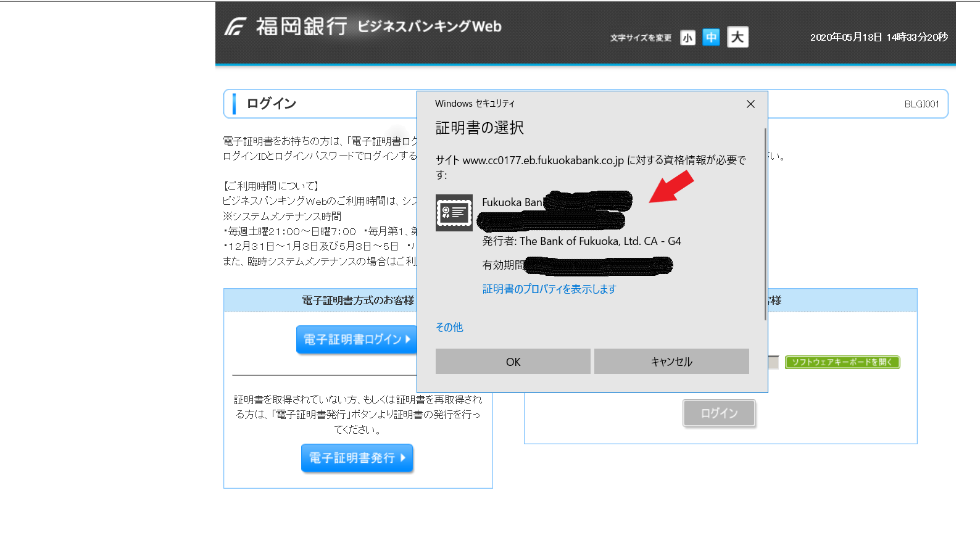Image resolution: width=980 pixels, height=551 pixels.
Task: Click the 発行者: The Bank of Fukuoka text
Action: [x=581, y=241]
